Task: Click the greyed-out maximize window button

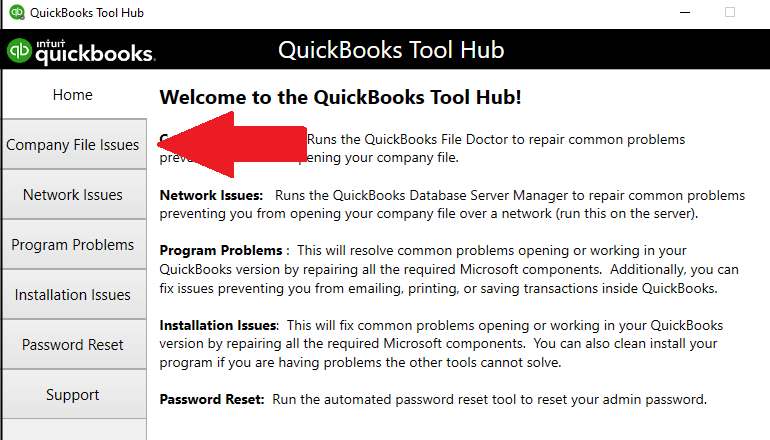Action: point(730,13)
